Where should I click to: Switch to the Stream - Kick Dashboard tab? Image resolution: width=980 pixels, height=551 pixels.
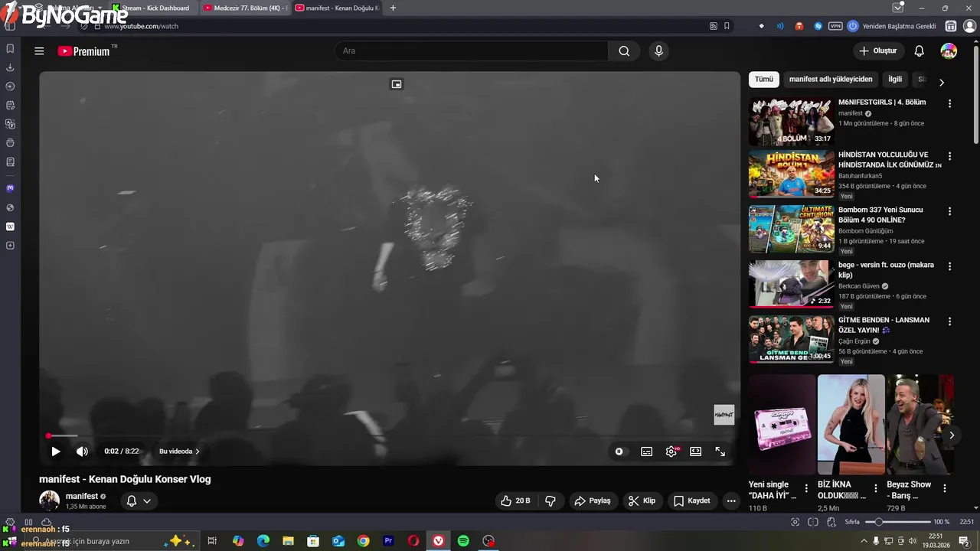click(154, 8)
